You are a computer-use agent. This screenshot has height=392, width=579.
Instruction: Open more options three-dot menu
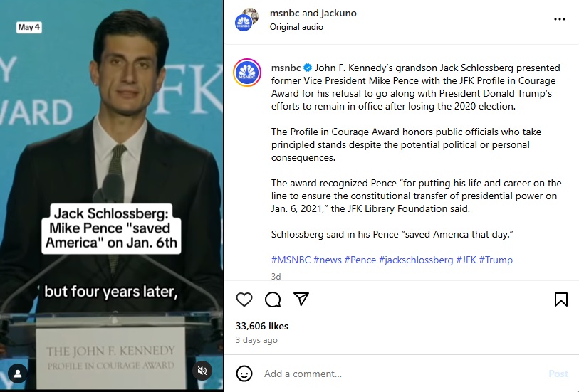point(560,19)
